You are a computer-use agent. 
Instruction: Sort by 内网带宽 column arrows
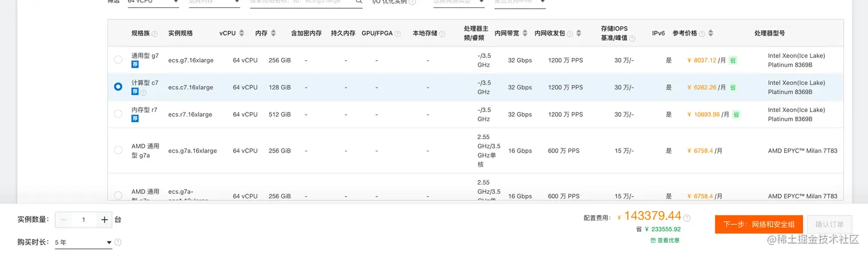pos(525,33)
